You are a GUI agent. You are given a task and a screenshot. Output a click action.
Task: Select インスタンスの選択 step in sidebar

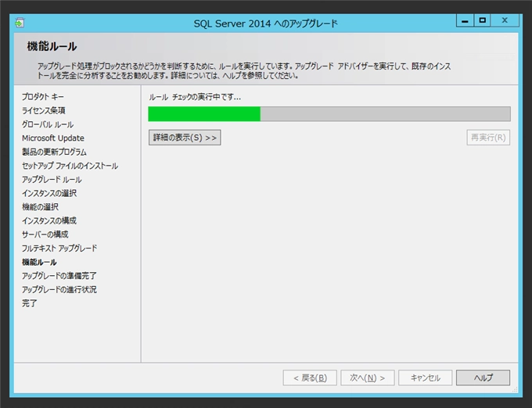(49, 193)
